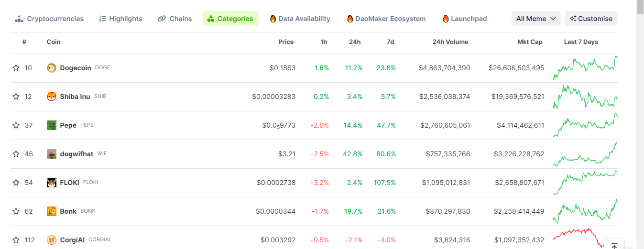Viewport: 644px width, 249px height.
Task: Click the Pepe frog logo
Action: [52, 125]
